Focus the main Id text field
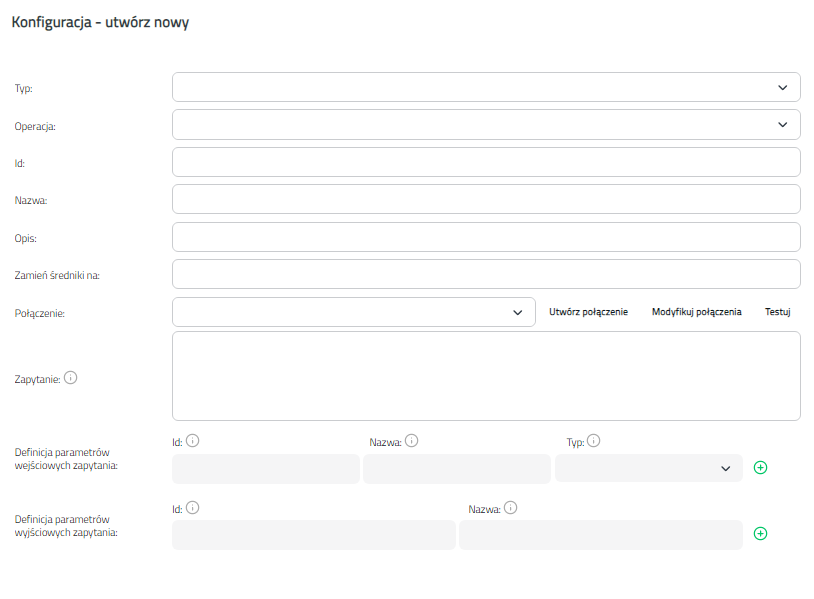The width and height of the screenshot is (814, 599). tap(486, 162)
